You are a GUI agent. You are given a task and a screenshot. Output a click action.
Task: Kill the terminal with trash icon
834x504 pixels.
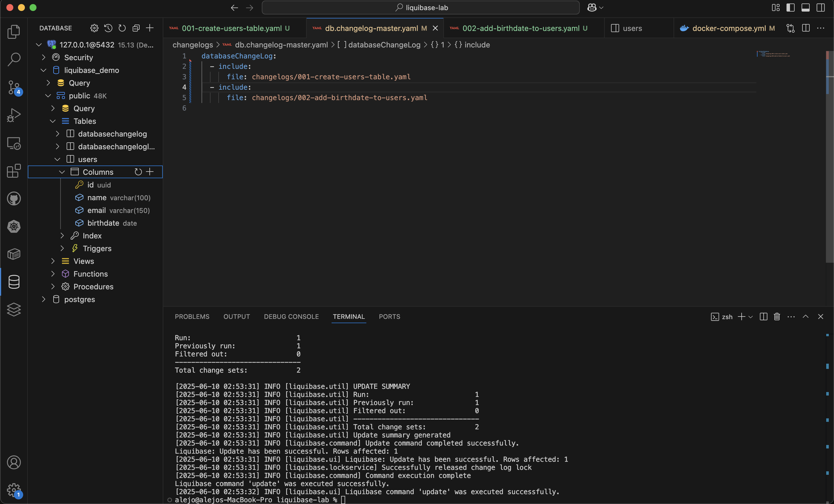tap(777, 317)
